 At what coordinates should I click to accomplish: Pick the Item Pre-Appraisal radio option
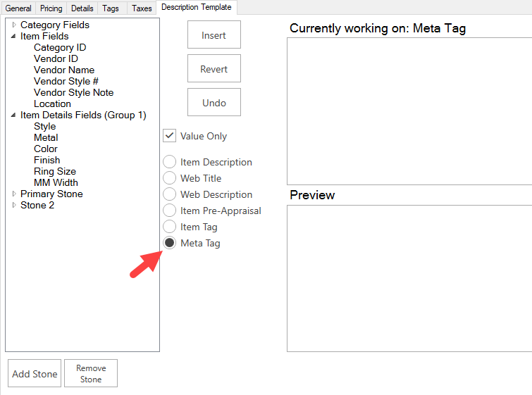170,211
